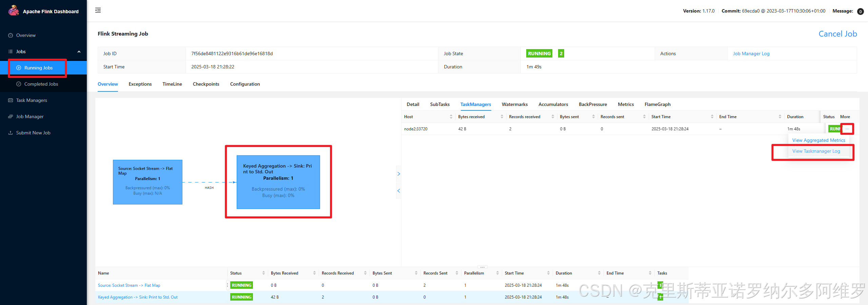Screen dimensions: 868x305
Task: Switch to the Exceptions tab
Action: pos(140,84)
